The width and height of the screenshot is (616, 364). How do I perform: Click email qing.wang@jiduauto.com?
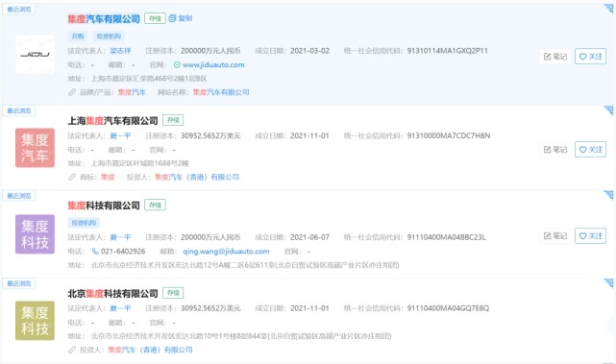point(226,252)
